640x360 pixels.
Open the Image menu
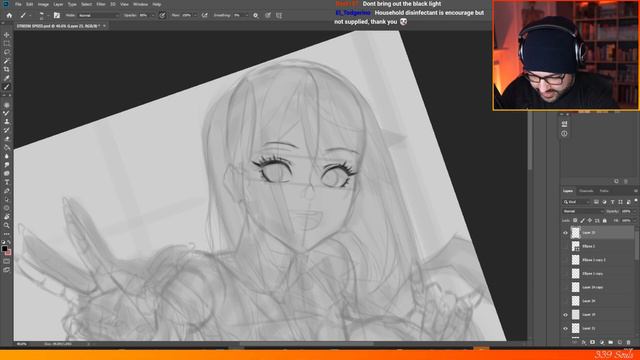click(x=43, y=4)
